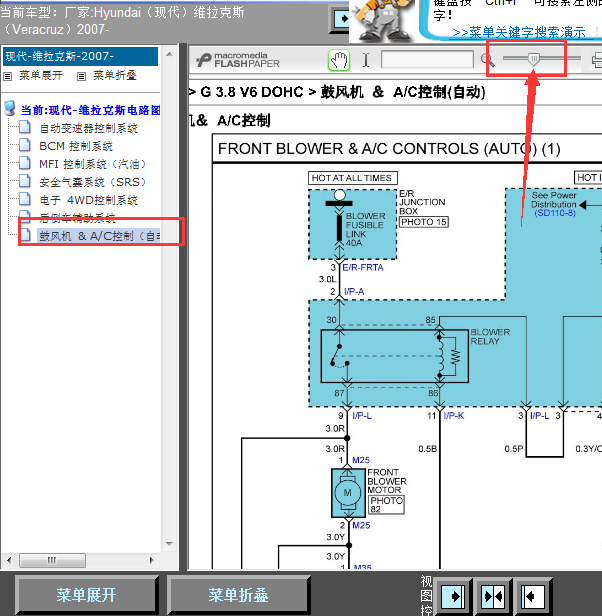The image size is (602, 616).
Task: Click the list icon next to sidebar 菜单折叠
Action: pyautogui.click(x=81, y=76)
